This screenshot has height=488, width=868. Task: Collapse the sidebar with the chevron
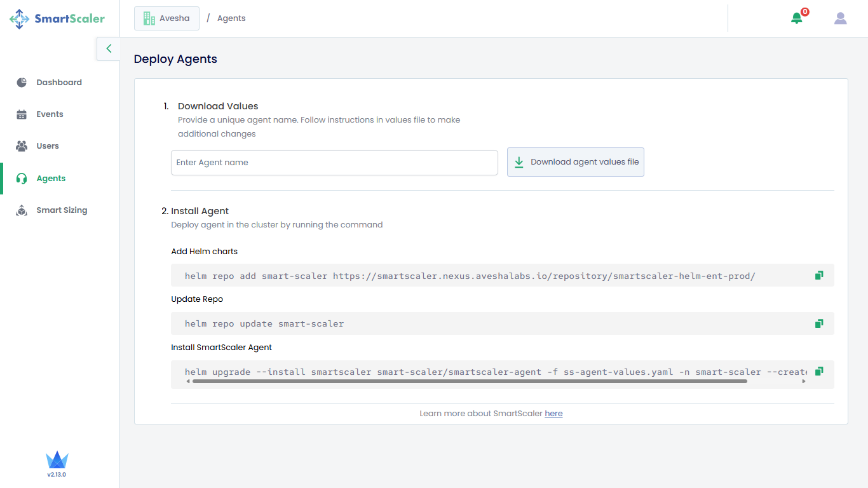[x=109, y=48]
